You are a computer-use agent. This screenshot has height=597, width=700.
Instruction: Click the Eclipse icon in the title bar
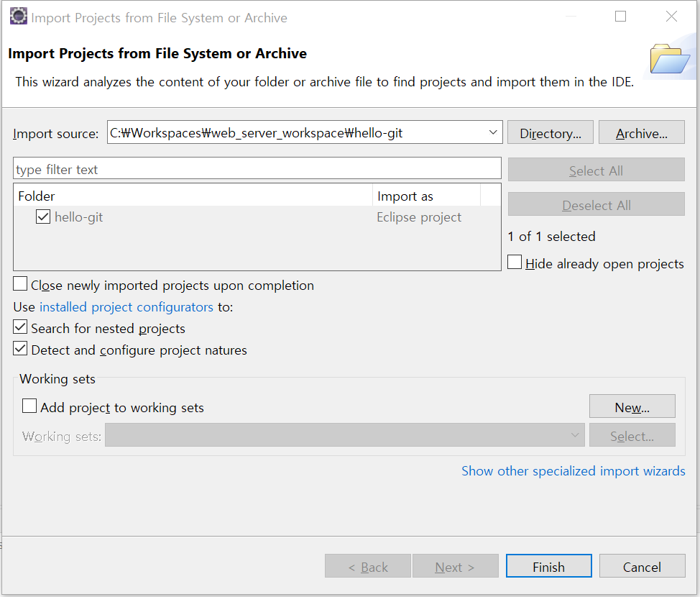pyautogui.click(x=18, y=17)
